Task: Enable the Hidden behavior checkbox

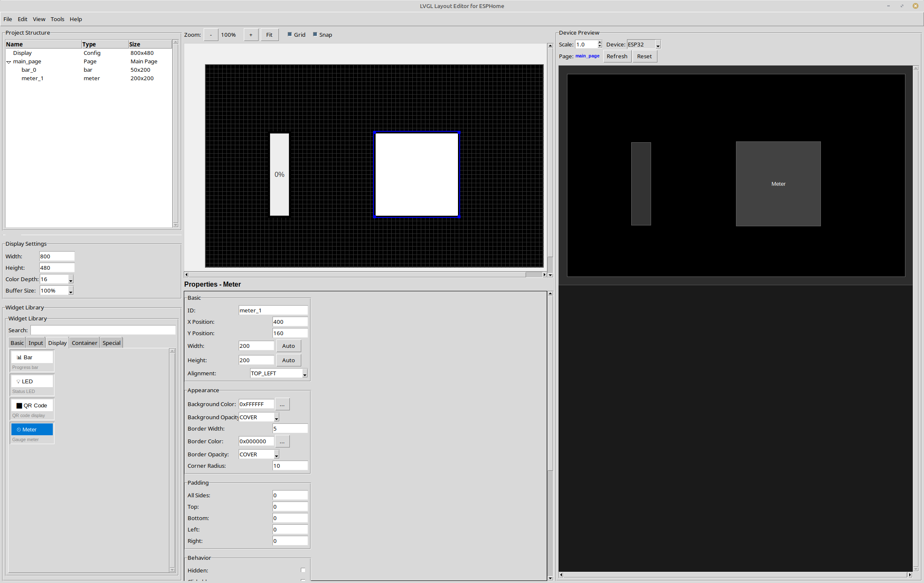Action: click(303, 570)
